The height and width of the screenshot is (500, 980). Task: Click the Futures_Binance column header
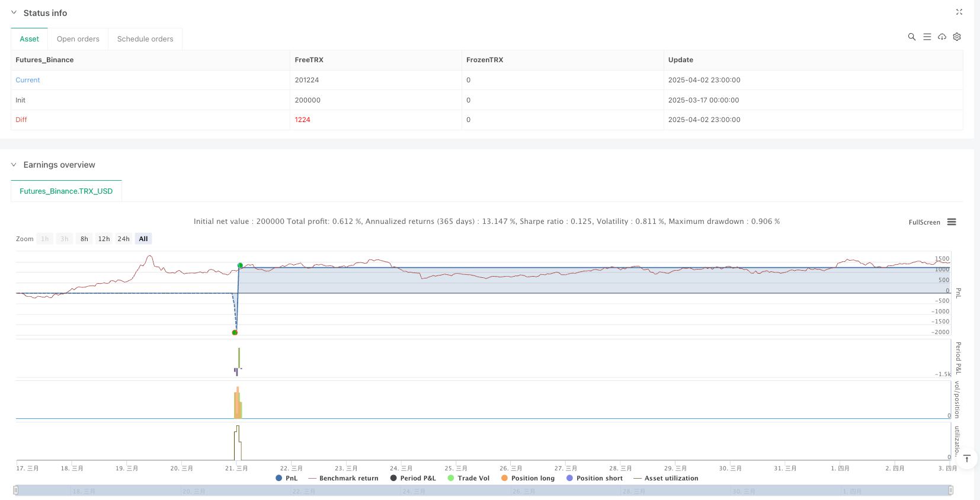[44, 60]
